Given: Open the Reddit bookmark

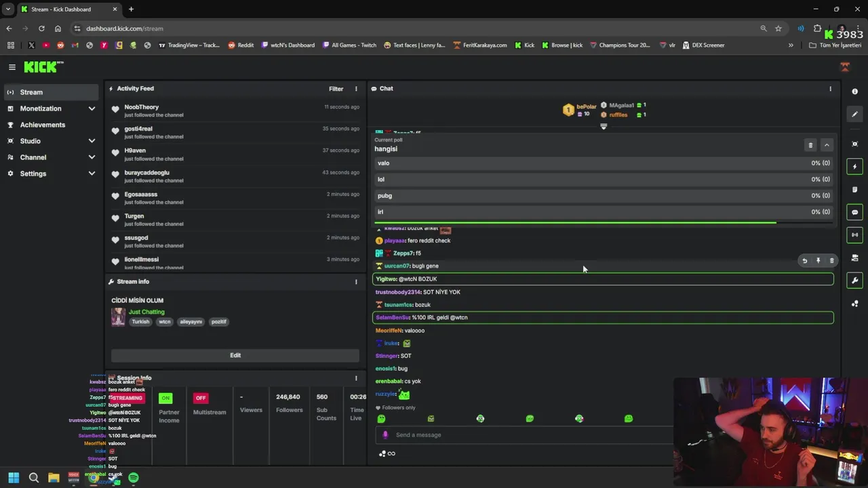Looking at the screenshot, I should (241, 45).
